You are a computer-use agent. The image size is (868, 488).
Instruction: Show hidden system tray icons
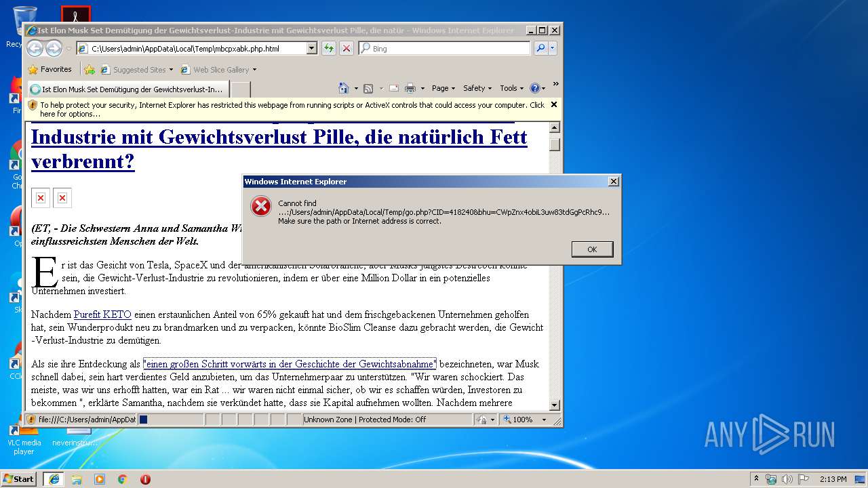pos(756,479)
